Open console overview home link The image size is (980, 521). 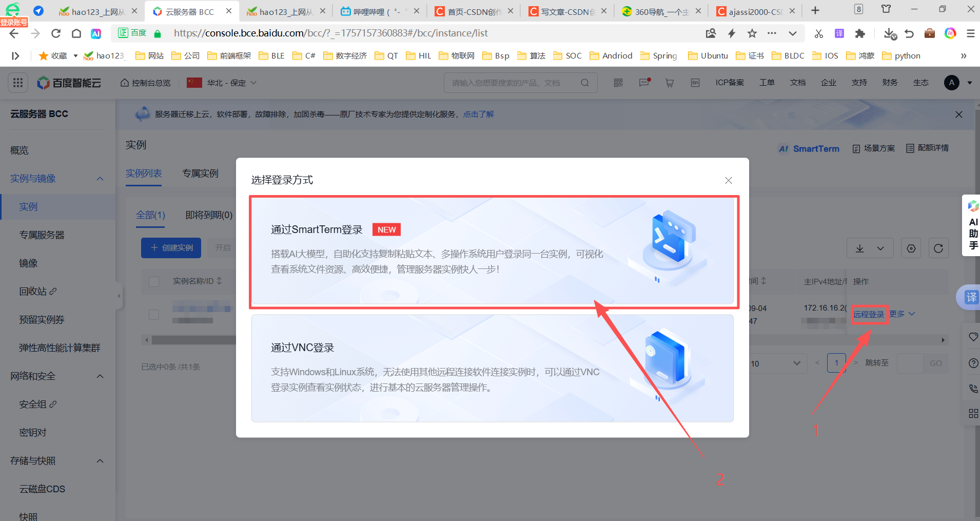point(145,83)
